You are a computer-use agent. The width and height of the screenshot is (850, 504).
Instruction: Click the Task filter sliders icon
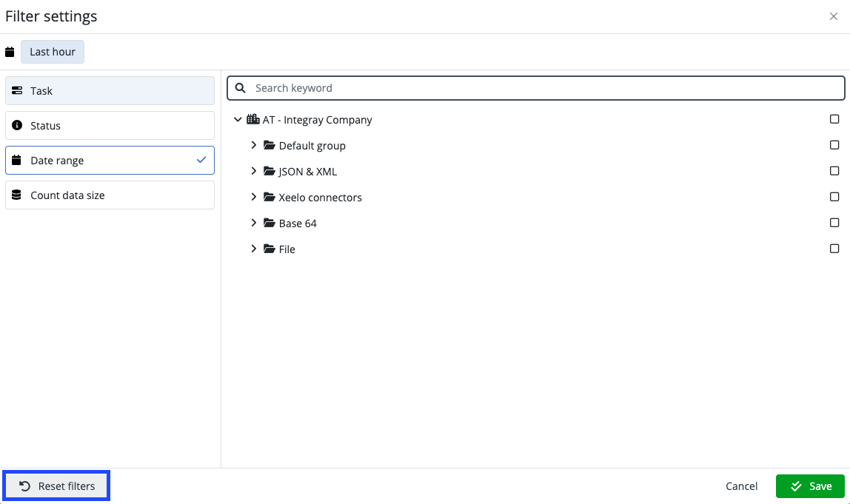click(x=16, y=90)
